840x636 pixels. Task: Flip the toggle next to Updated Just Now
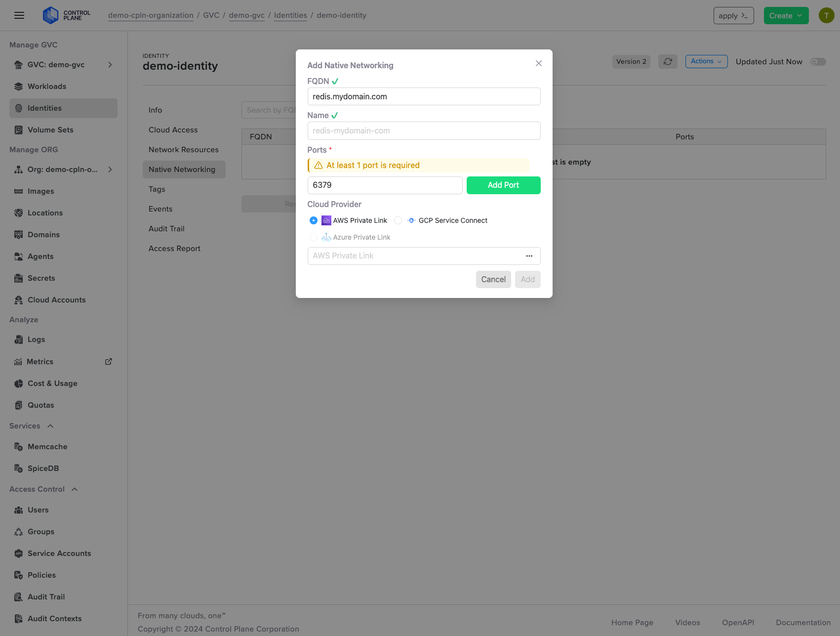coord(818,61)
